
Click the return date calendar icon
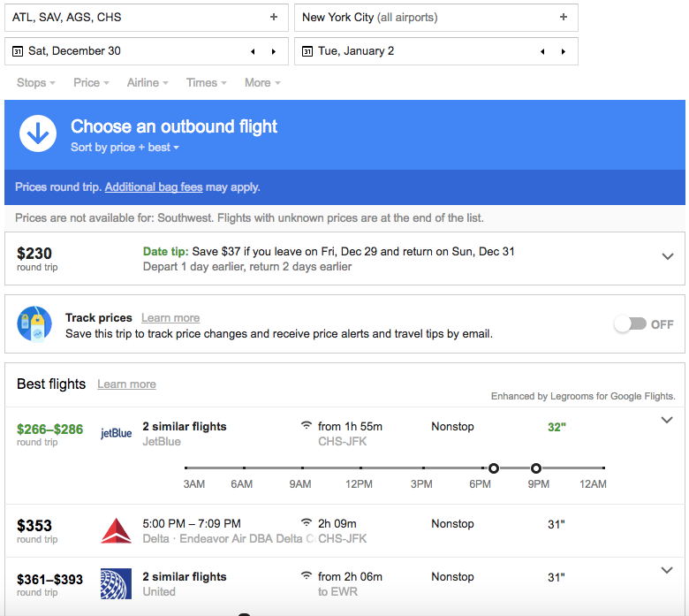pos(307,51)
